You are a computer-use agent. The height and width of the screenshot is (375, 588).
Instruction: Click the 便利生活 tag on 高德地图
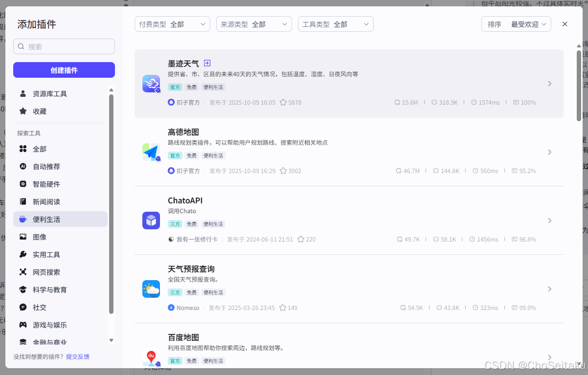tap(213, 155)
